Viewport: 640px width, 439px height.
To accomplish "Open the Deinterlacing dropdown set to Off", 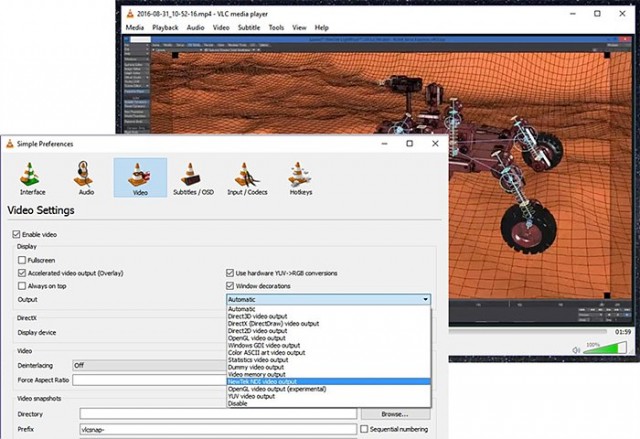I will 150,365.
